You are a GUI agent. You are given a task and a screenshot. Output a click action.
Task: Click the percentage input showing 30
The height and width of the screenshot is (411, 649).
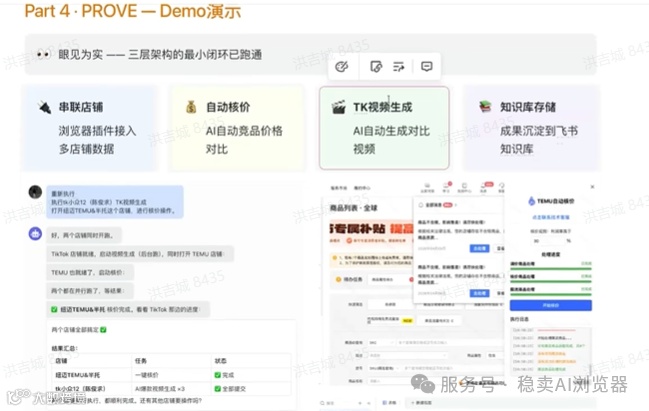547,240
